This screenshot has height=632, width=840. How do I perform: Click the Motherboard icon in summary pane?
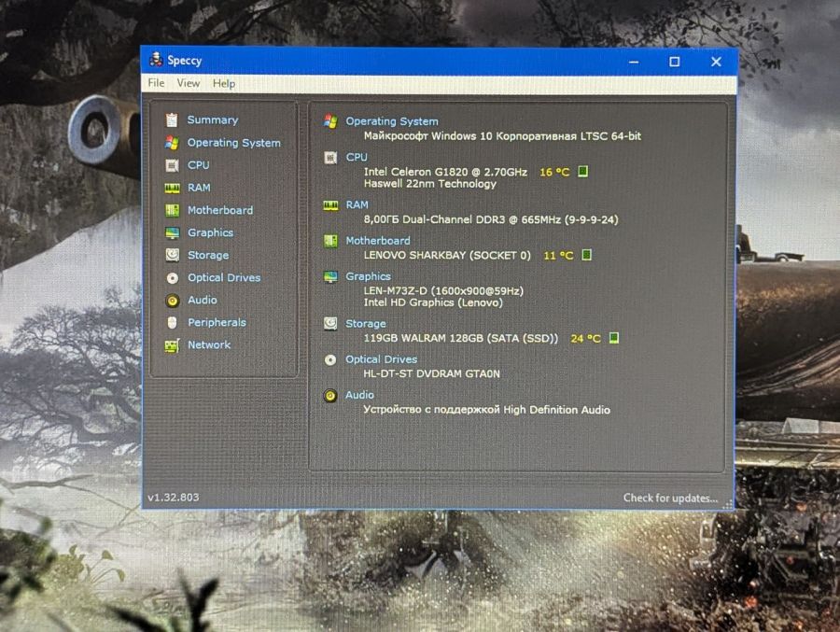[330, 241]
